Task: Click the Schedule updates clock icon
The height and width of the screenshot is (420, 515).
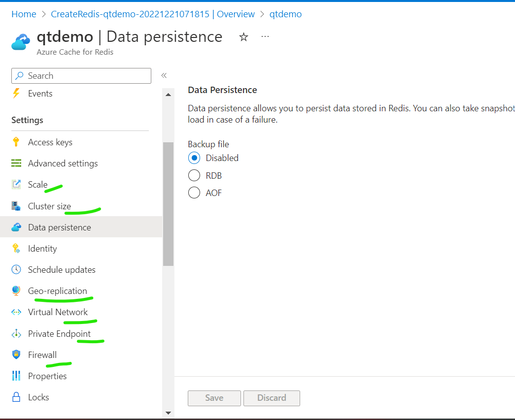Action: [16, 269]
